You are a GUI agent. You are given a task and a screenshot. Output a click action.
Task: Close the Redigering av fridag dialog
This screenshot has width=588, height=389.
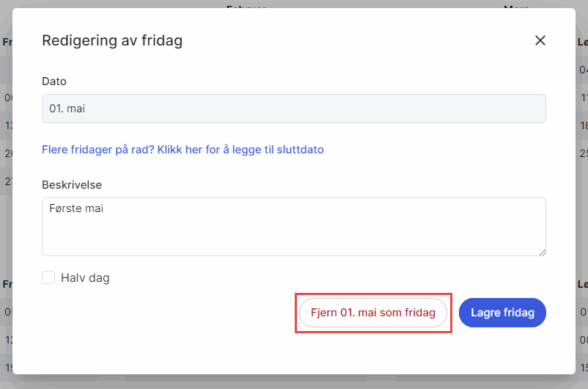(x=540, y=40)
